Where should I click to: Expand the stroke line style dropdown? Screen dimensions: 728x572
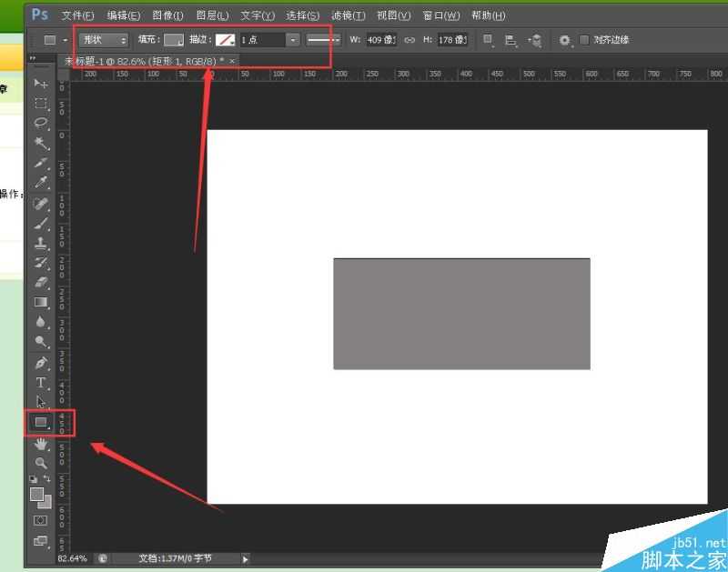(x=323, y=40)
